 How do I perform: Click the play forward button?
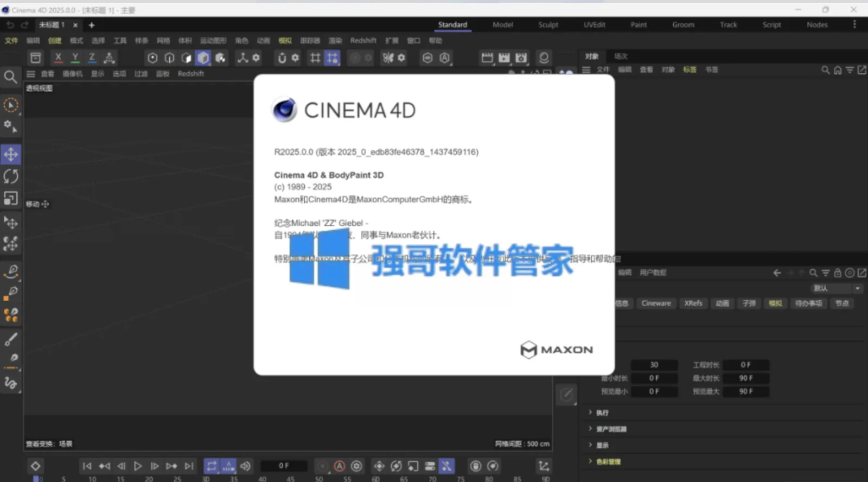138,466
